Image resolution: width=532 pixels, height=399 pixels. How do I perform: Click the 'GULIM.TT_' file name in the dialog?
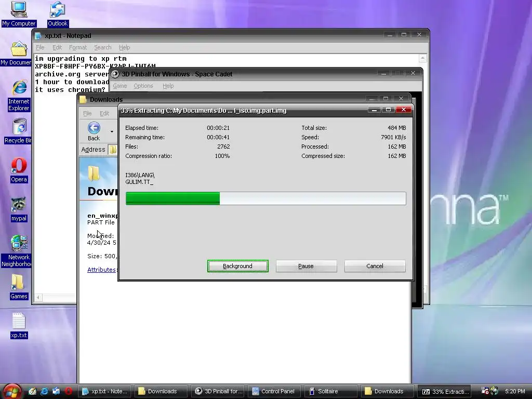coord(139,182)
